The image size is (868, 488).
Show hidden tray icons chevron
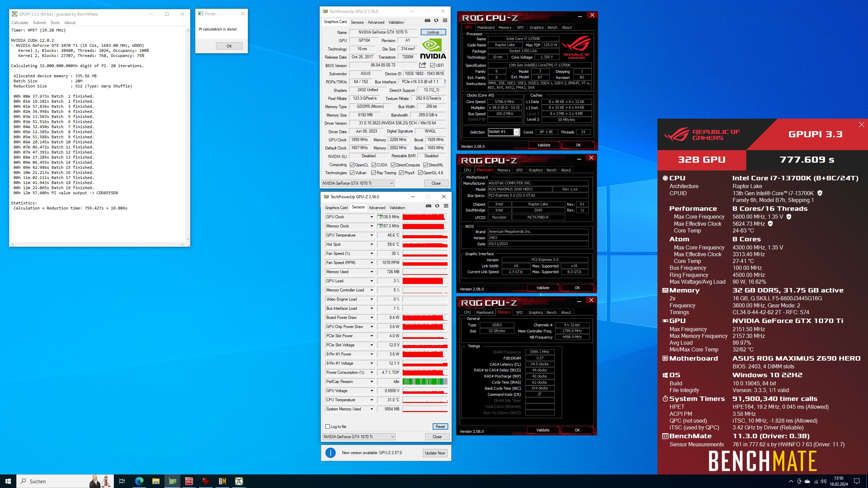click(791, 481)
